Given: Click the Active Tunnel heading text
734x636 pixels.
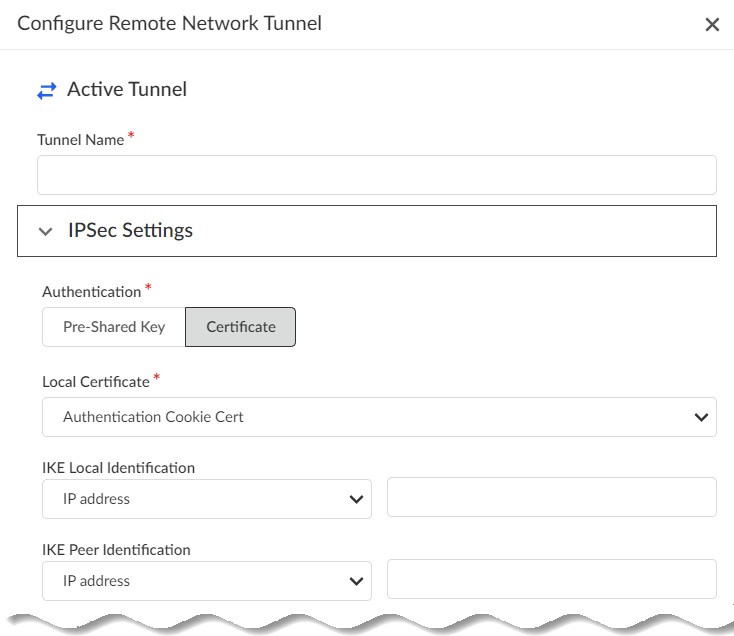Looking at the screenshot, I should coord(127,90).
